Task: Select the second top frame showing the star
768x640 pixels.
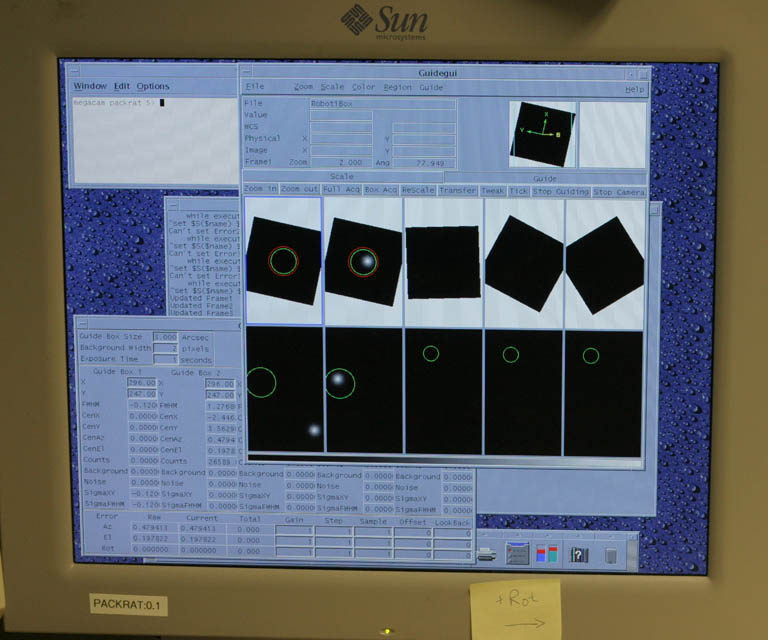Action: point(362,262)
